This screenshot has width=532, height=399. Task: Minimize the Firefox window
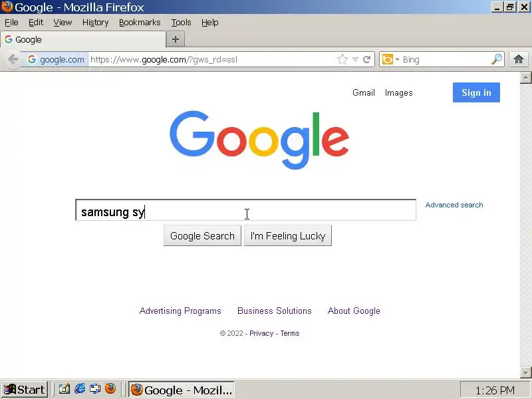497,7
